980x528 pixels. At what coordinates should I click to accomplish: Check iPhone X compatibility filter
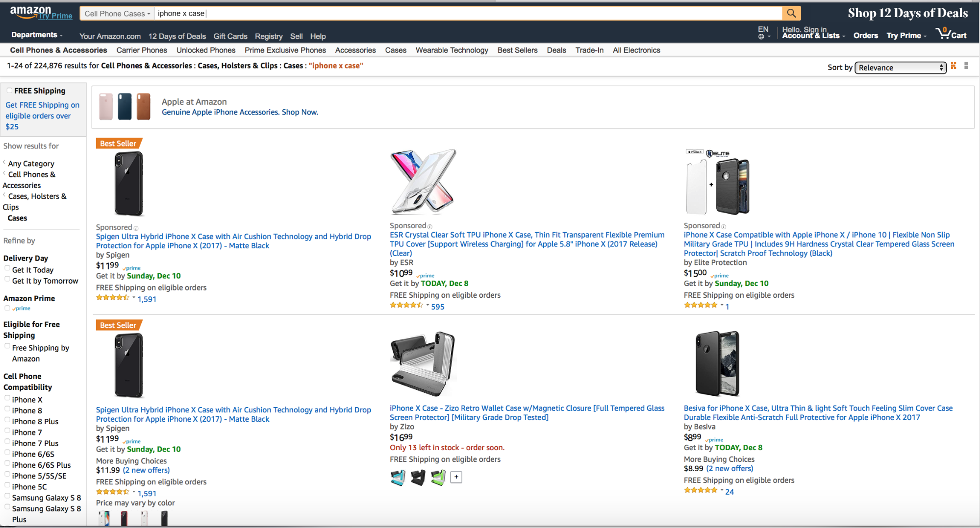[x=7, y=398]
